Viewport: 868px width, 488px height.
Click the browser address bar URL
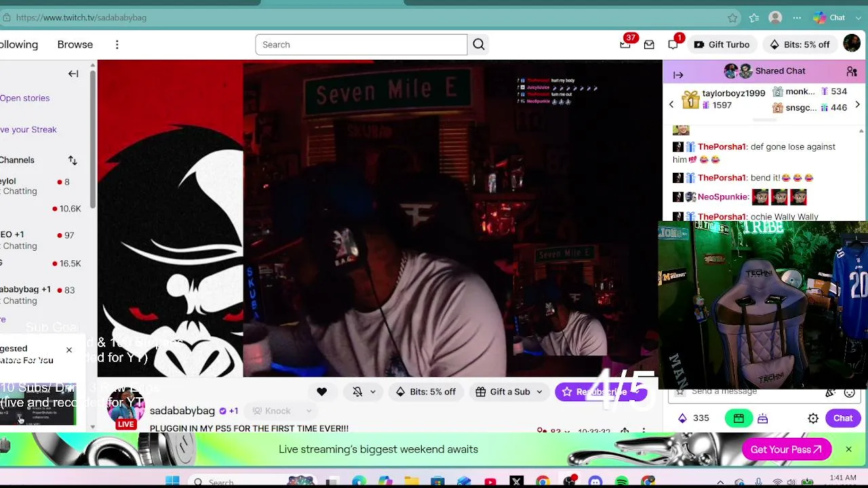pyautogui.click(x=81, y=18)
